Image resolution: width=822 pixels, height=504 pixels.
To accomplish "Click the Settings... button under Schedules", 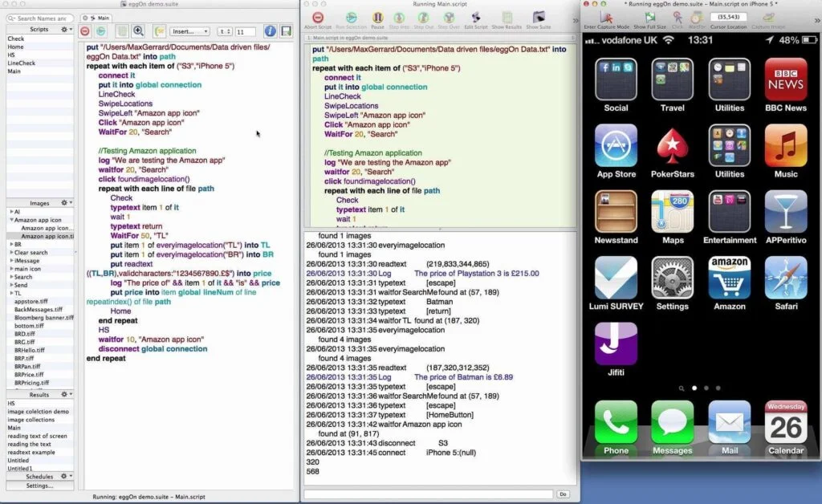I will click(x=40, y=486).
